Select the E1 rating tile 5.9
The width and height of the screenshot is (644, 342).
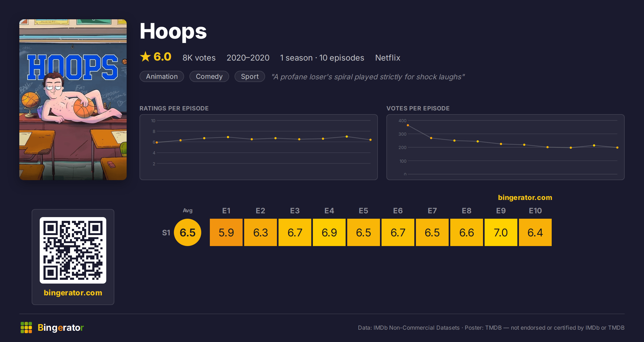point(226,232)
